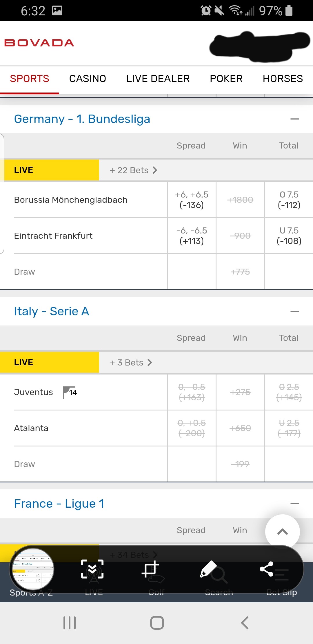Select the Over 7.5 (-112) total
The height and width of the screenshot is (644, 313).
pyautogui.click(x=289, y=200)
